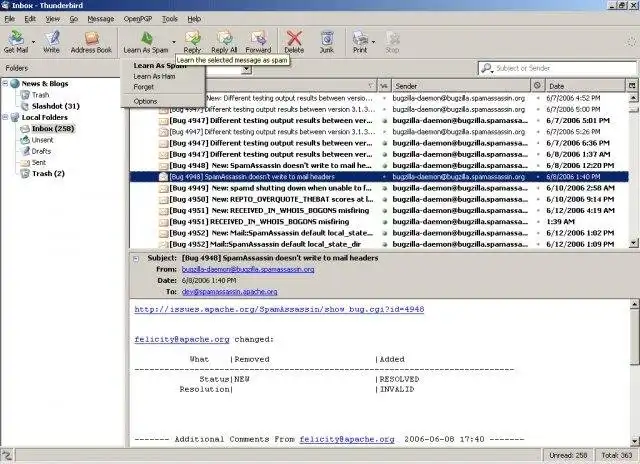Open the Sent folder

39,162
